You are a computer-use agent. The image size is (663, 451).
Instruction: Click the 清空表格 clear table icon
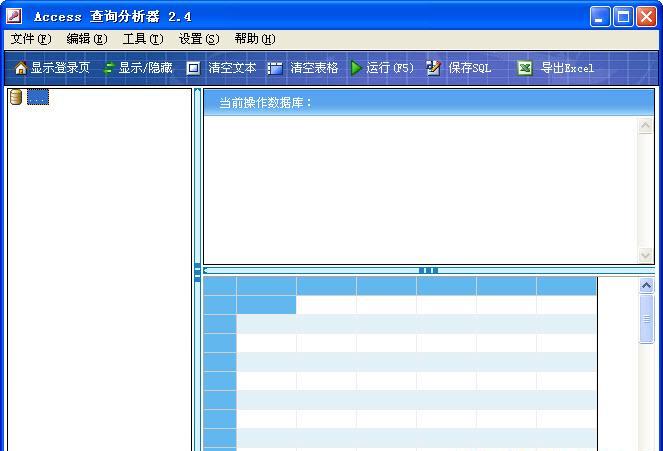coord(275,68)
